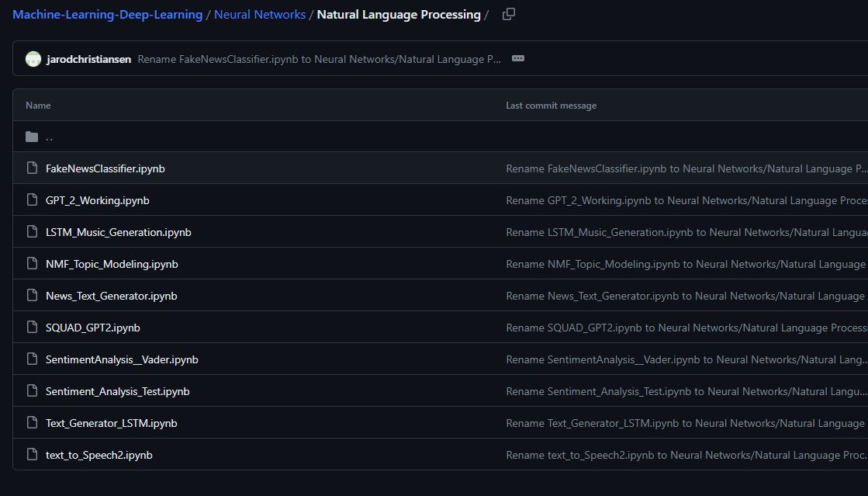Screen dimensions: 868x496
Task: Click the 'Name' column header
Action: click(38, 106)
